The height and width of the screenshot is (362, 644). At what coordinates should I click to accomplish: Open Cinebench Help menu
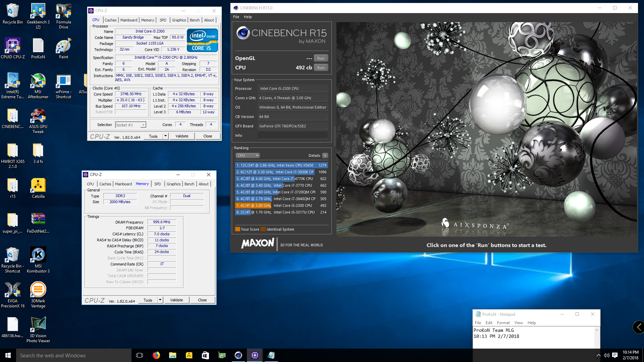tap(248, 17)
